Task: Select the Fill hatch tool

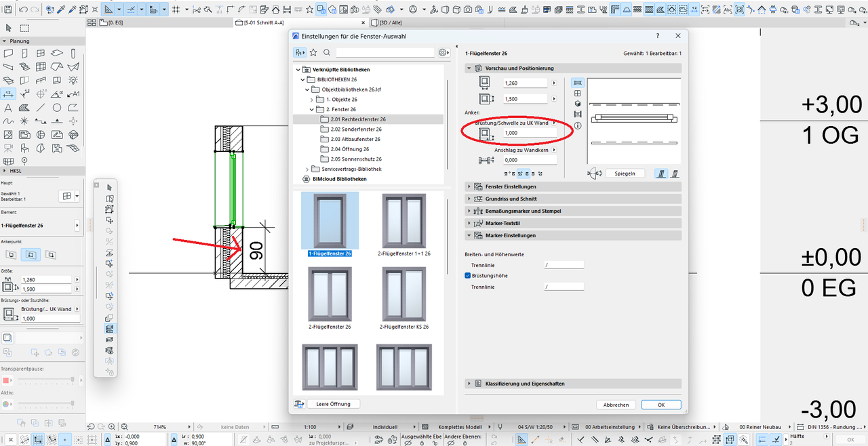Action: point(24,108)
